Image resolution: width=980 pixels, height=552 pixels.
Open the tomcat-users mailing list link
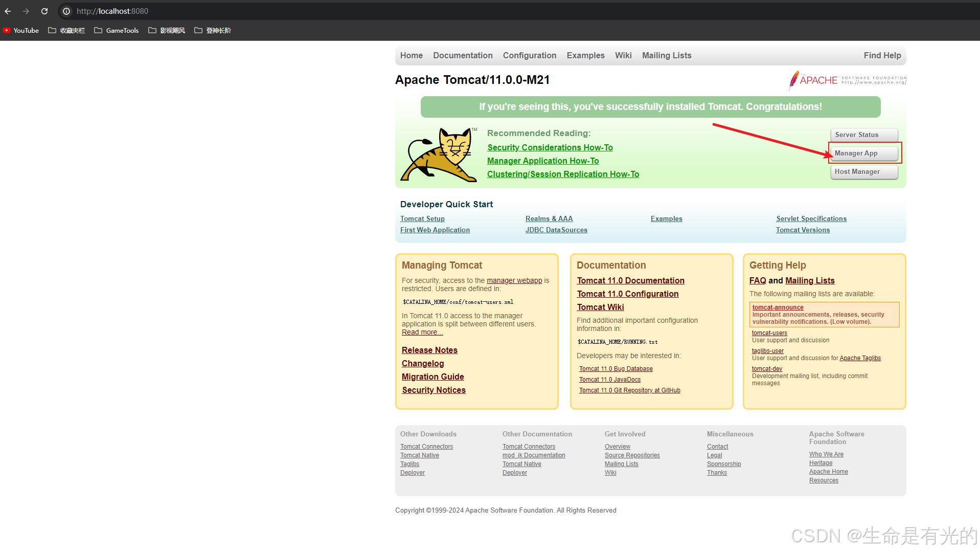coord(769,333)
